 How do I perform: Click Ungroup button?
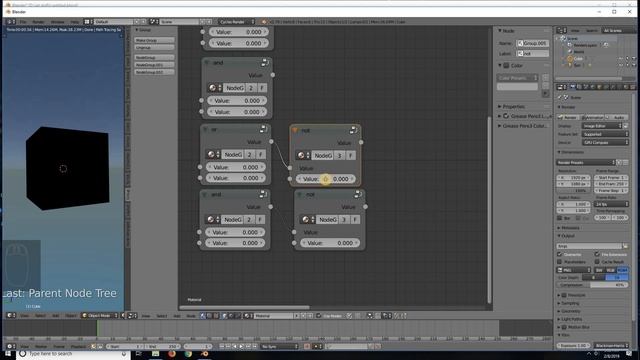click(154, 47)
